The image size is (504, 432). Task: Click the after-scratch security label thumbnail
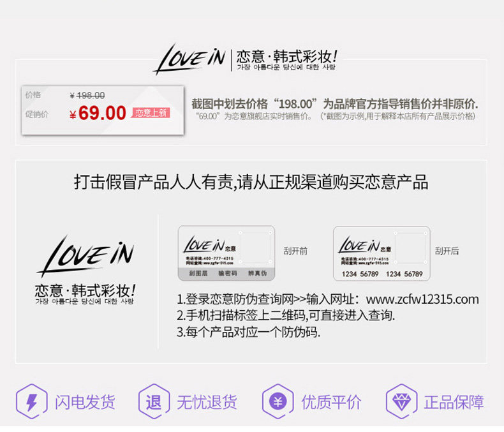(382, 253)
